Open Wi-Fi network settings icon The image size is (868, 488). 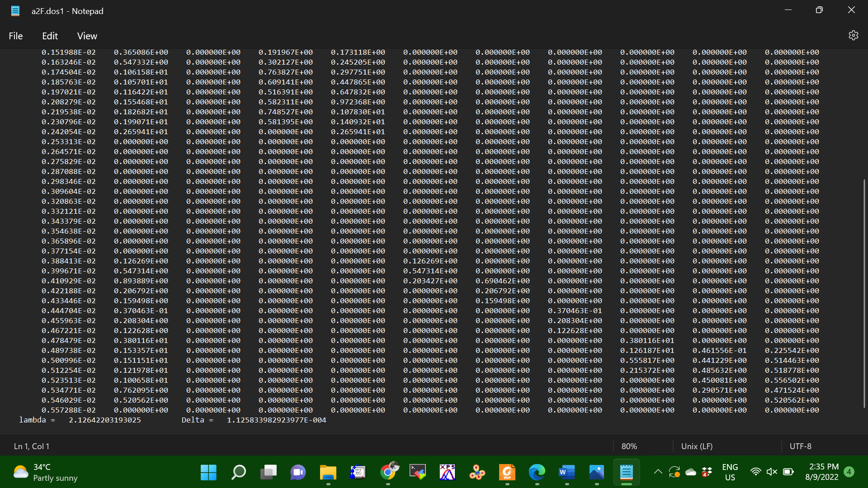click(x=755, y=472)
